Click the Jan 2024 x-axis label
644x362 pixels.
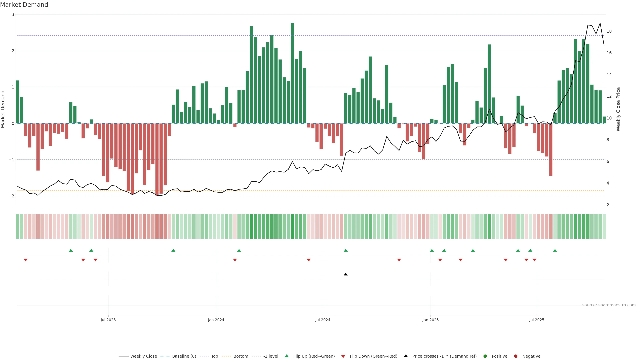click(x=216, y=320)
